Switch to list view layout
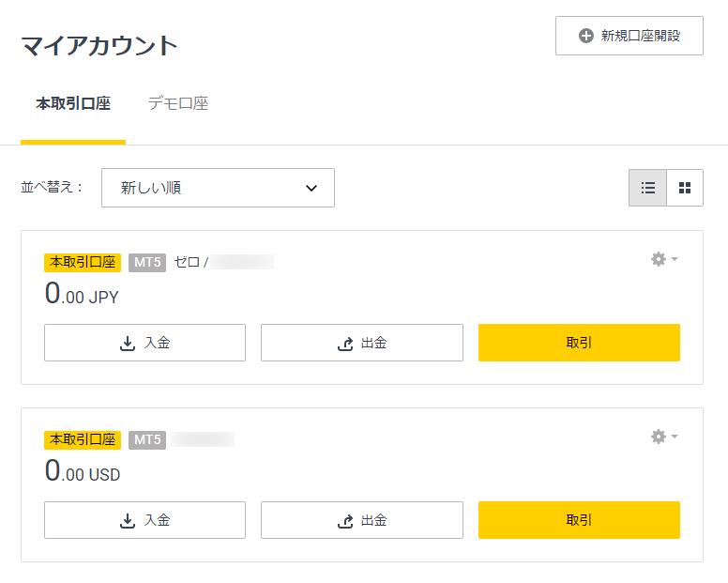This screenshot has width=728, height=583. (647, 188)
